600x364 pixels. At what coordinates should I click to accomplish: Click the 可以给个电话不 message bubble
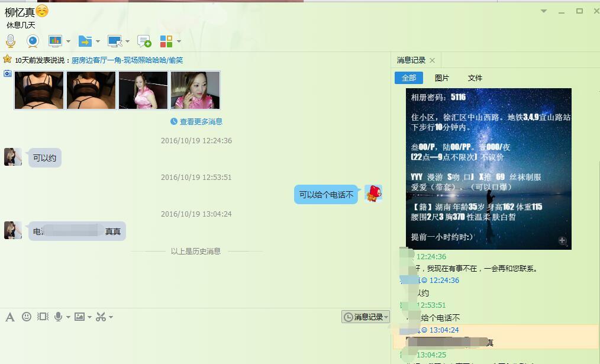(326, 195)
